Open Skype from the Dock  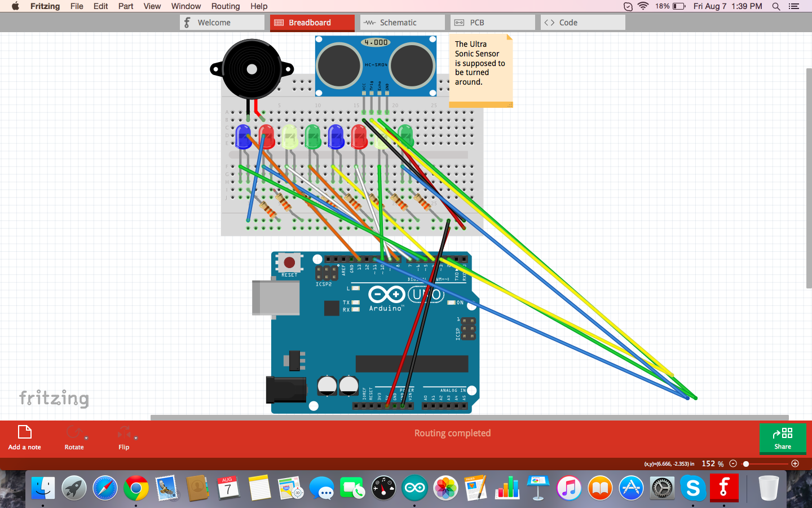tap(693, 488)
